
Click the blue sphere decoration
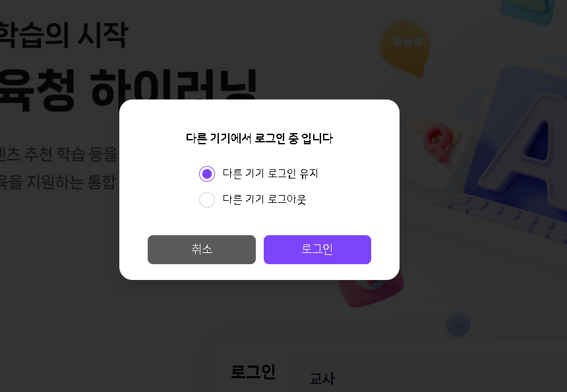point(458,323)
